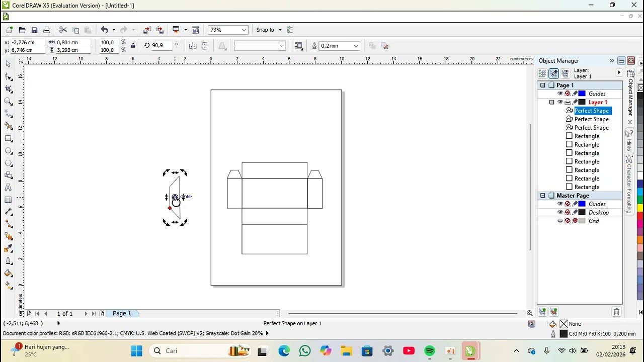The height and width of the screenshot is (362, 644).
Task: Select the Rectangle tool
Action: (x=8, y=138)
